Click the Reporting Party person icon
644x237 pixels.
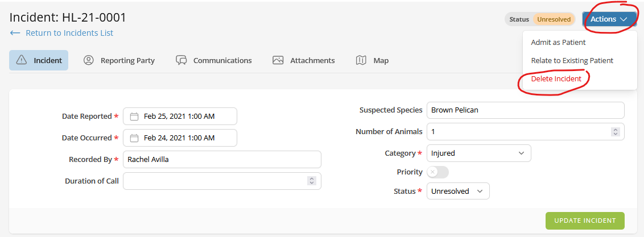[88, 60]
